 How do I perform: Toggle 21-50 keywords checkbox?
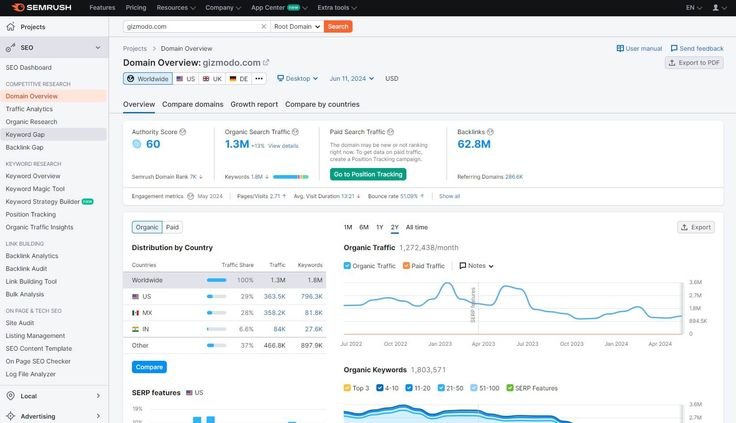(441, 388)
